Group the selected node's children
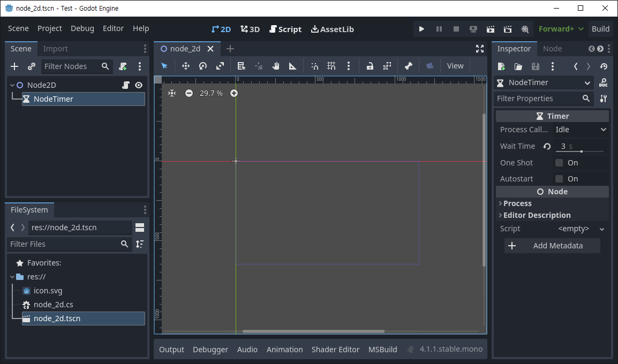The width and height of the screenshot is (618, 364). pos(387,66)
